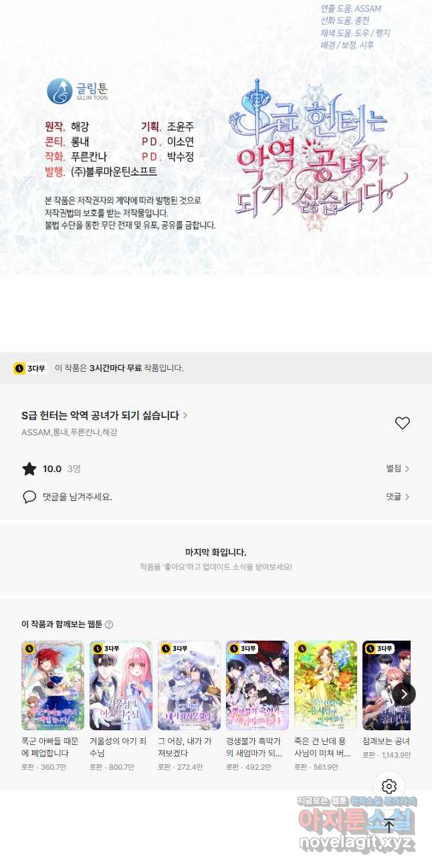The image size is (432, 868).
Task: Click the speech bubble comment icon
Action: 29,497
